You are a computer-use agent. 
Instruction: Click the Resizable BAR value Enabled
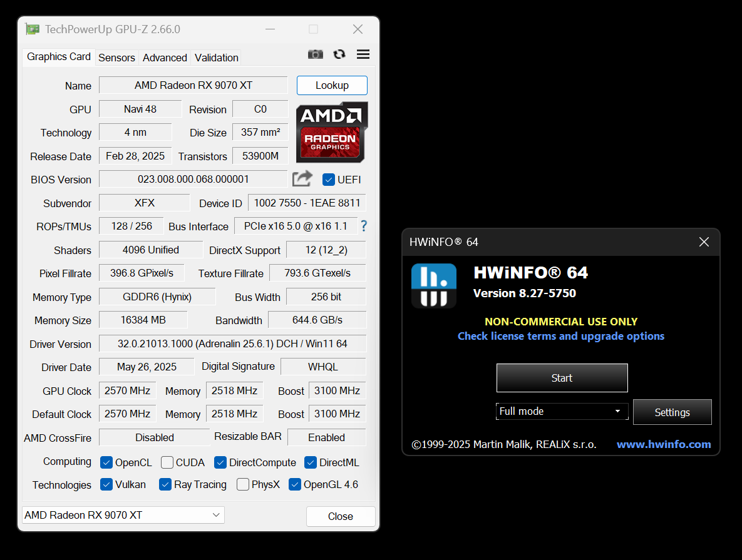click(326, 437)
